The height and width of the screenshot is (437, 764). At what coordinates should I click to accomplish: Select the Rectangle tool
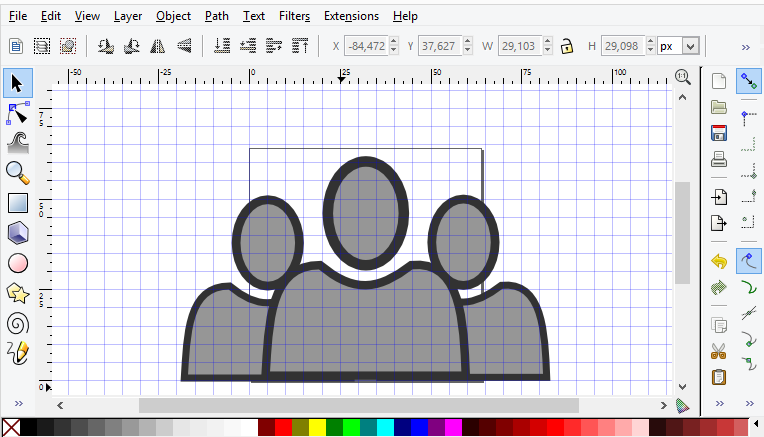point(18,203)
